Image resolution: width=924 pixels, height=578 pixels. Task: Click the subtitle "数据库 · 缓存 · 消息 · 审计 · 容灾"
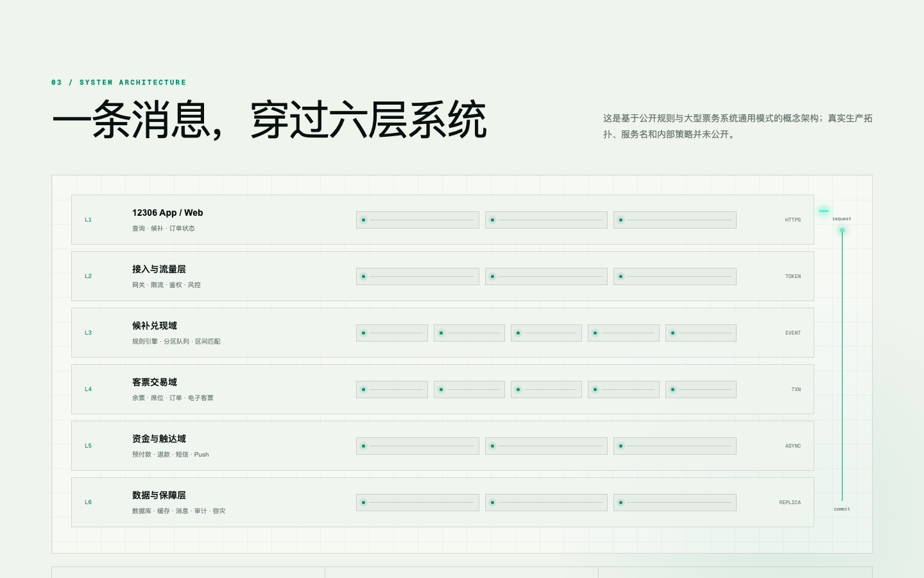tap(179, 511)
